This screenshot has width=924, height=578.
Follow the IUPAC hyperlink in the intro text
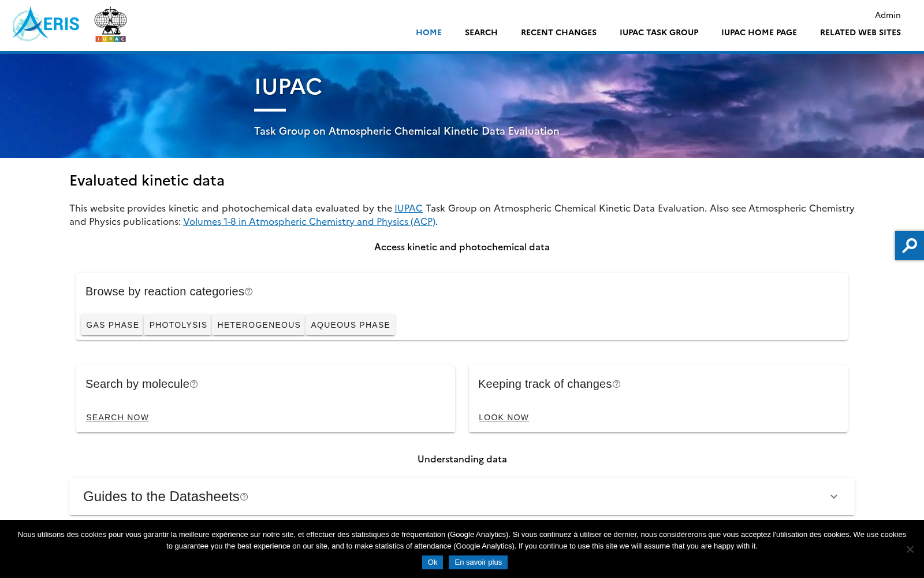[x=408, y=208]
